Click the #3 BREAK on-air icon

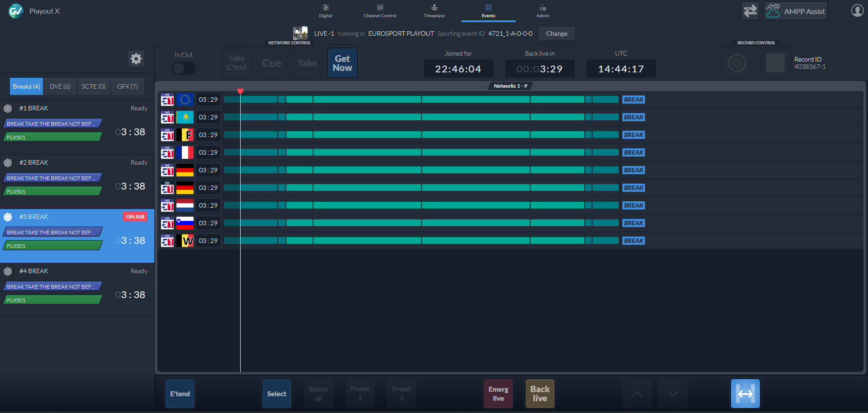coord(8,217)
